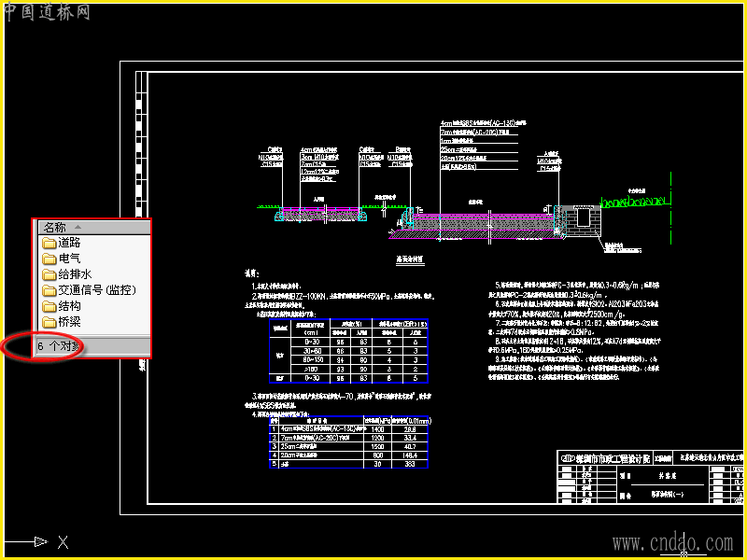The image size is (747, 560).
Task: Click the 桥梁 folder icon
Action: (49, 322)
